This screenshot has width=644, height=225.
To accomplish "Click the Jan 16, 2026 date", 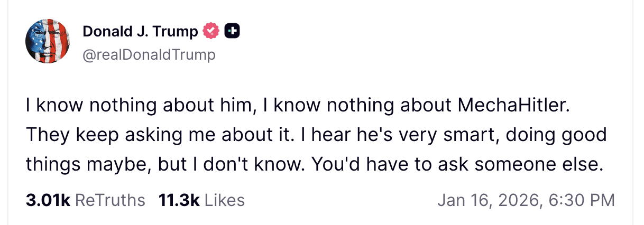I will [487, 200].
